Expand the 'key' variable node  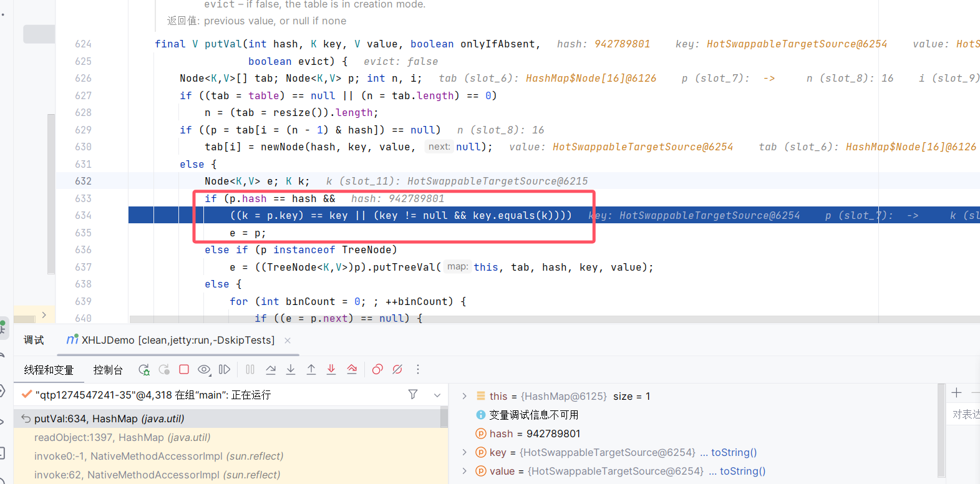tap(464, 452)
